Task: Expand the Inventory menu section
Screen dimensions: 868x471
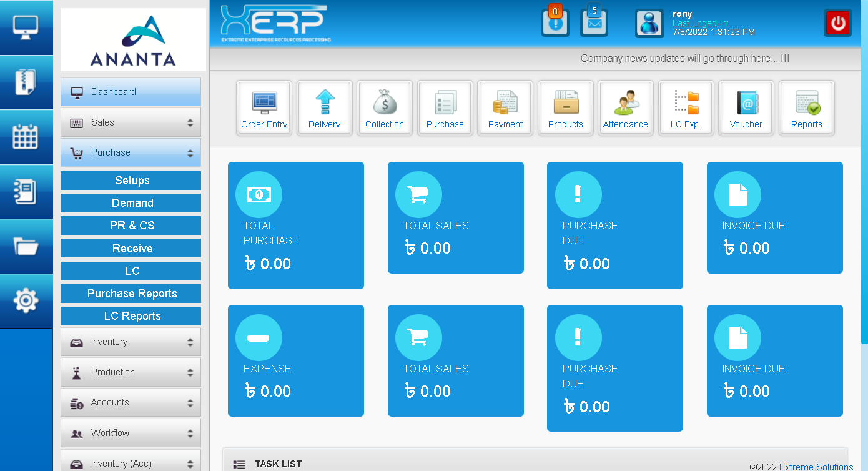Action: 131,342
